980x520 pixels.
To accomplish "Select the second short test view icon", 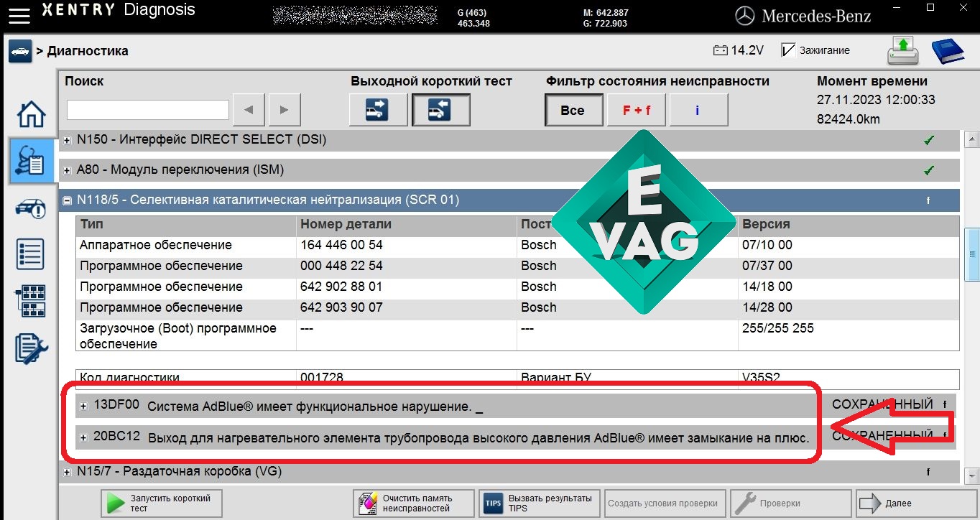I will [440, 110].
